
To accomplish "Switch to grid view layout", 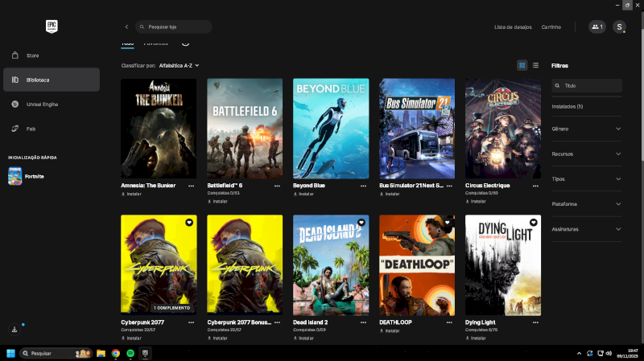I will coord(522,65).
